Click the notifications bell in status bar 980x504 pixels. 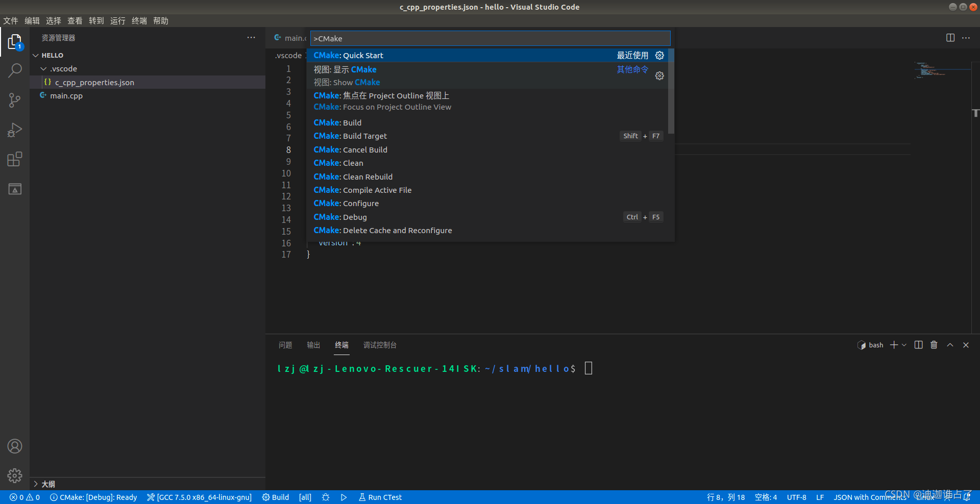click(967, 497)
